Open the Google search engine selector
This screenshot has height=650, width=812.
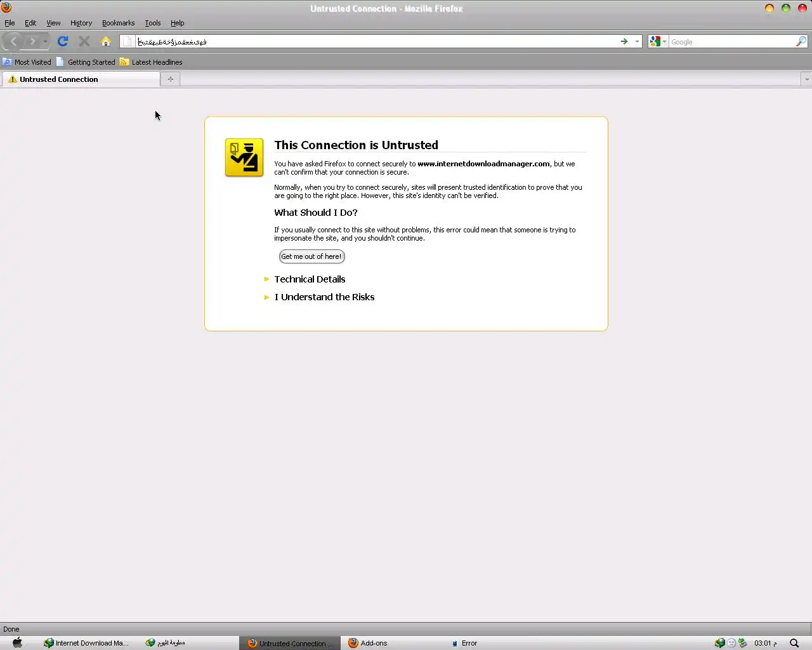pyautogui.click(x=658, y=41)
